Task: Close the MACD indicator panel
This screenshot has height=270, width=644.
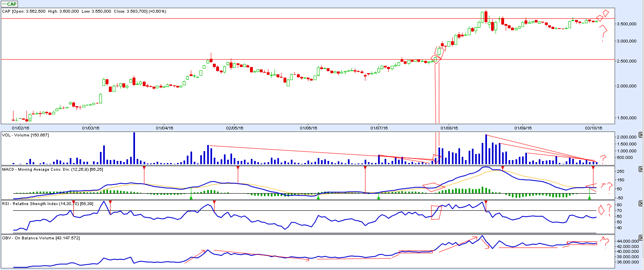Action: click(x=641, y=169)
